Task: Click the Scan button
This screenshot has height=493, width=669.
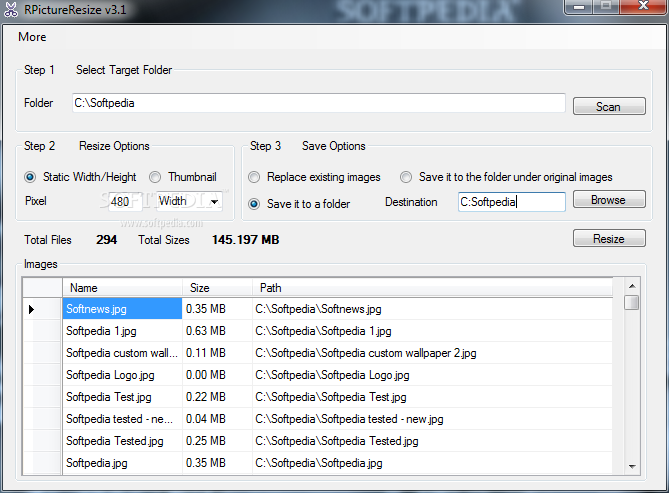Action: coord(609,106)
